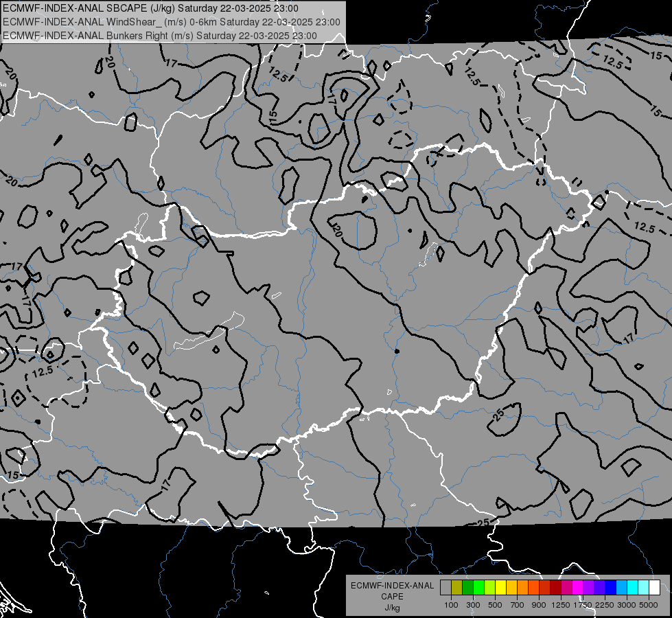Pick the dark green CAPE legend swatch

tap(467, 588)
